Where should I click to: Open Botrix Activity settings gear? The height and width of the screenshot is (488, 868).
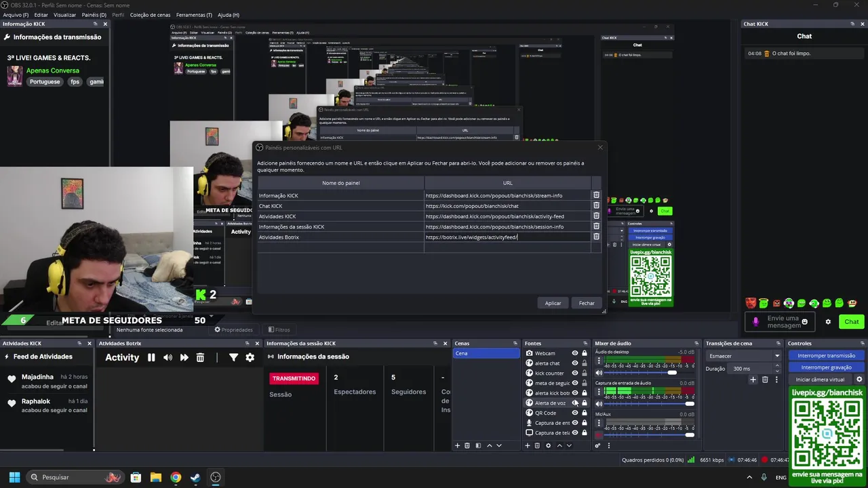point(250,357)
